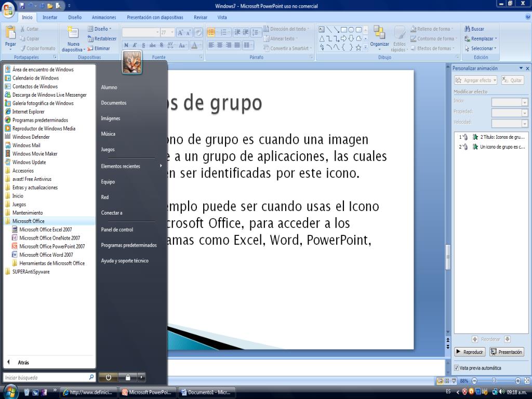This screenshot has height=399, width=532.
Task: Insert an oval shape from gallery
Action: click(351, 30)
